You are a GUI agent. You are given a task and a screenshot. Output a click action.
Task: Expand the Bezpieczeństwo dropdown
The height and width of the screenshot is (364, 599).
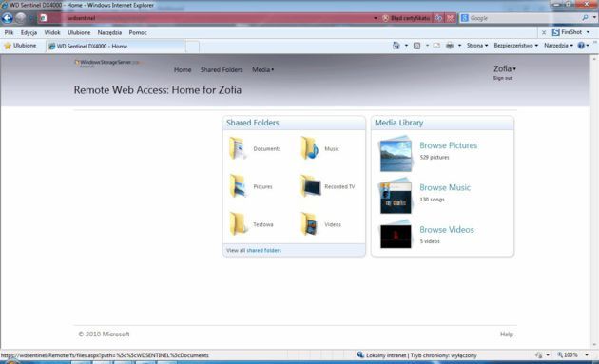pyautogui.click(x=515, y=45)
